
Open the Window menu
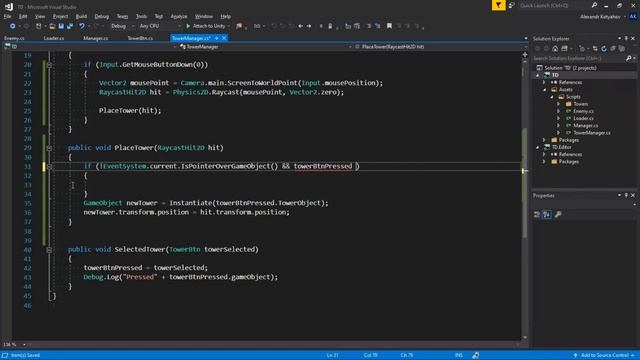(204, 16)
